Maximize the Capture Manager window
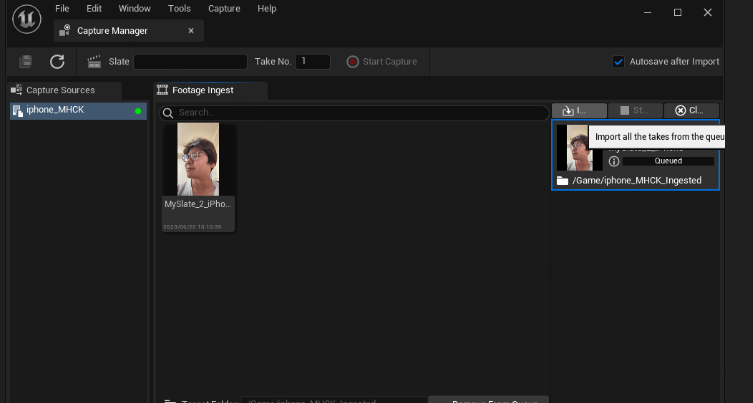 [678, 12]
